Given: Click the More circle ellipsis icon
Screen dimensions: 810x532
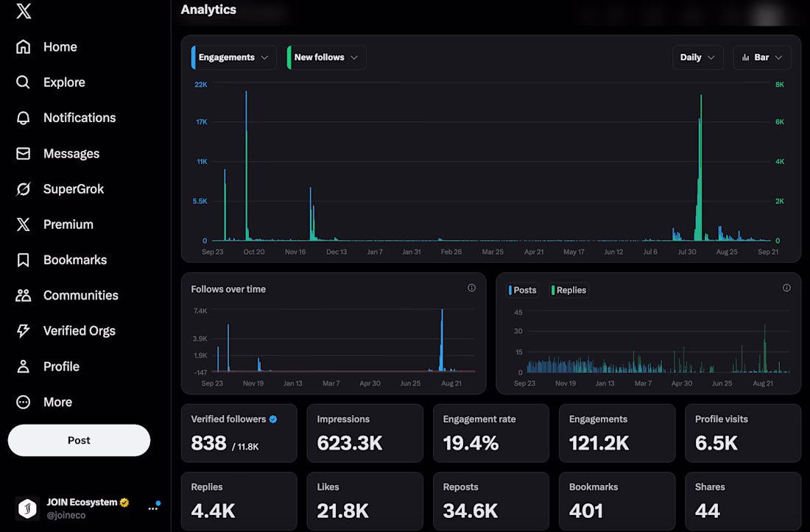Looking at the screenshot, I should pos(24,402).
